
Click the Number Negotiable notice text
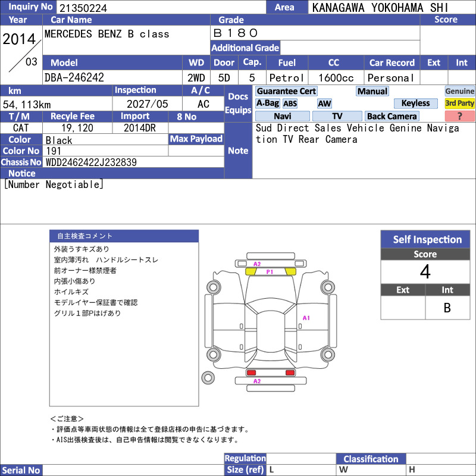pos(54,184)
